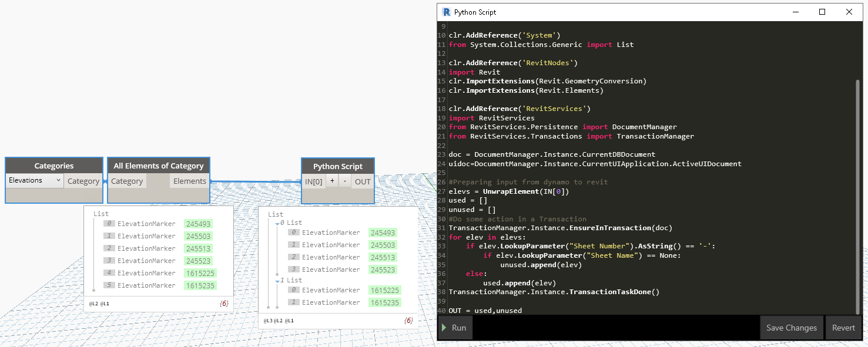Click line 11 import List statement
The image size is (868, 347).
click(x=541, y=45)
